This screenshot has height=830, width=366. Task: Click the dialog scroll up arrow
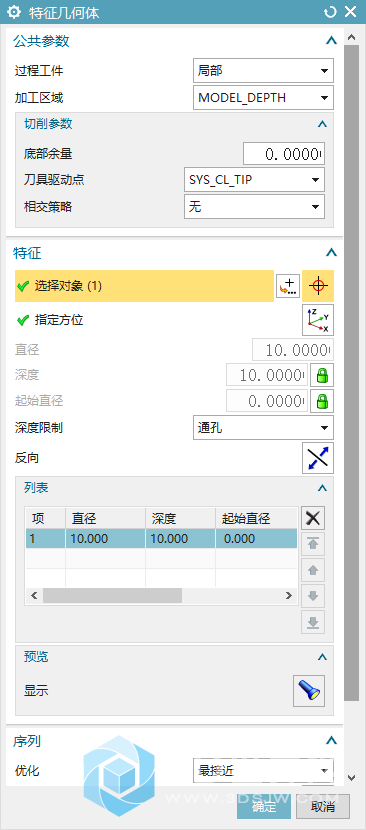click(351, 37)
